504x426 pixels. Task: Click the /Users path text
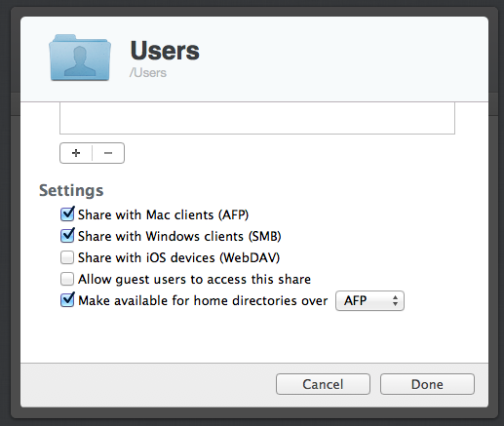click(x=148, y=73)
